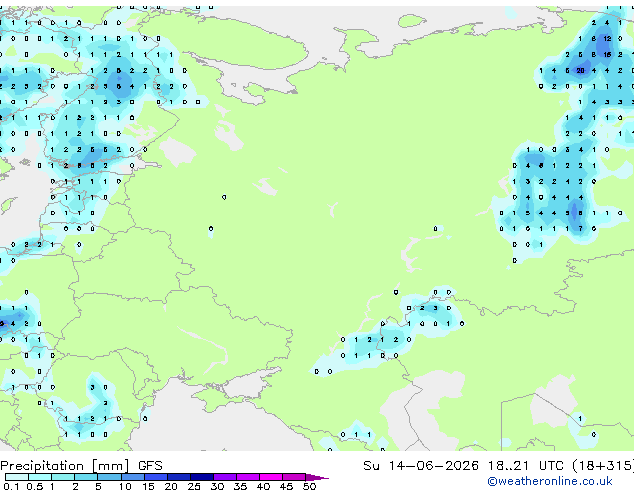Select the legend swatch for 20–25 mm
The image size is (634, 490).
179,477
